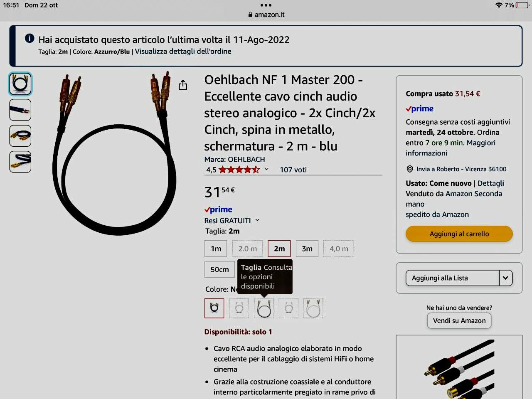Expand the Resi GRATUITI chevron

257,220
